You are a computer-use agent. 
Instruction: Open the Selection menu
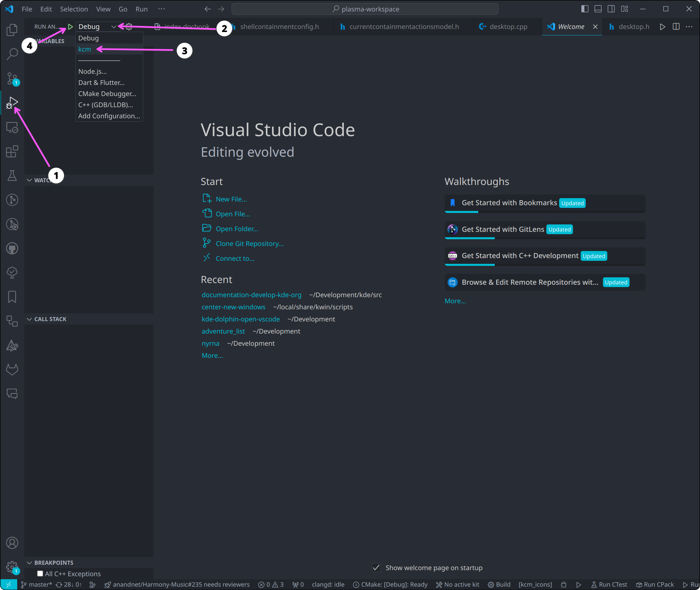pos(74,9)
